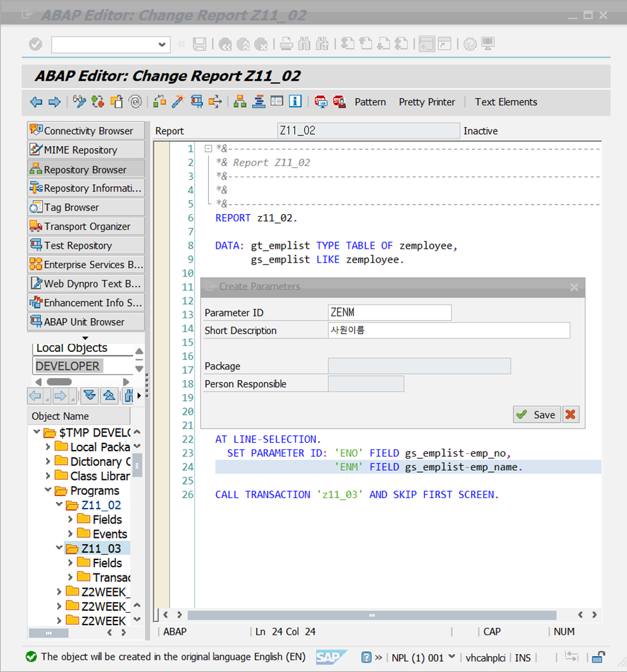Open Other Object via the clipboard icon
Viewport: 627px width, 672px height.
coord(117,101)
